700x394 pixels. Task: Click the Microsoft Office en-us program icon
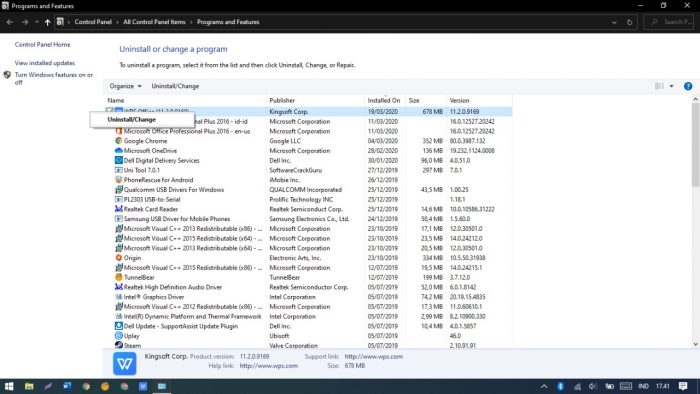point(118,131)
